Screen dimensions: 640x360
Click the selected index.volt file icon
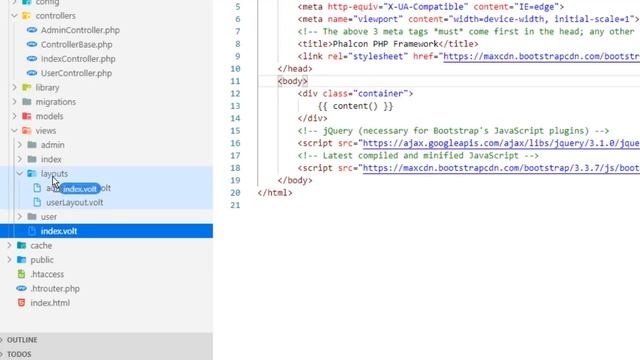(x=32, y=231)
